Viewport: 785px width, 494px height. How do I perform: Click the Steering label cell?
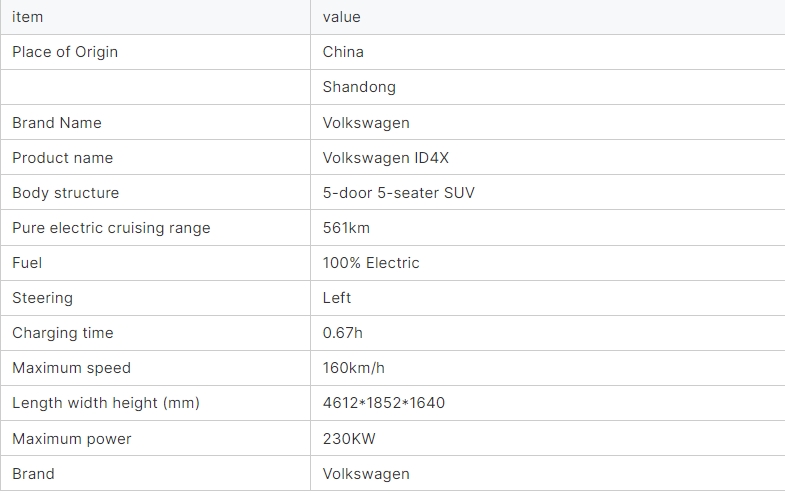42,298
